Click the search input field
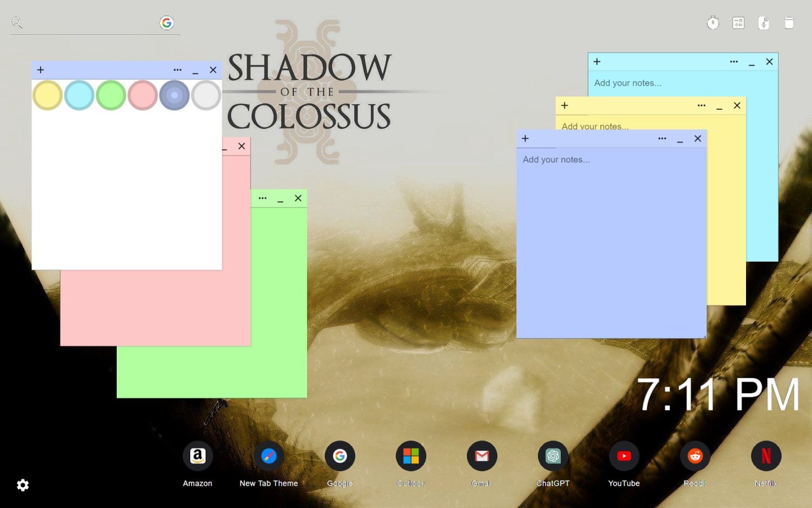Viewport: 812px width, 508px height. tap(92, 23)
